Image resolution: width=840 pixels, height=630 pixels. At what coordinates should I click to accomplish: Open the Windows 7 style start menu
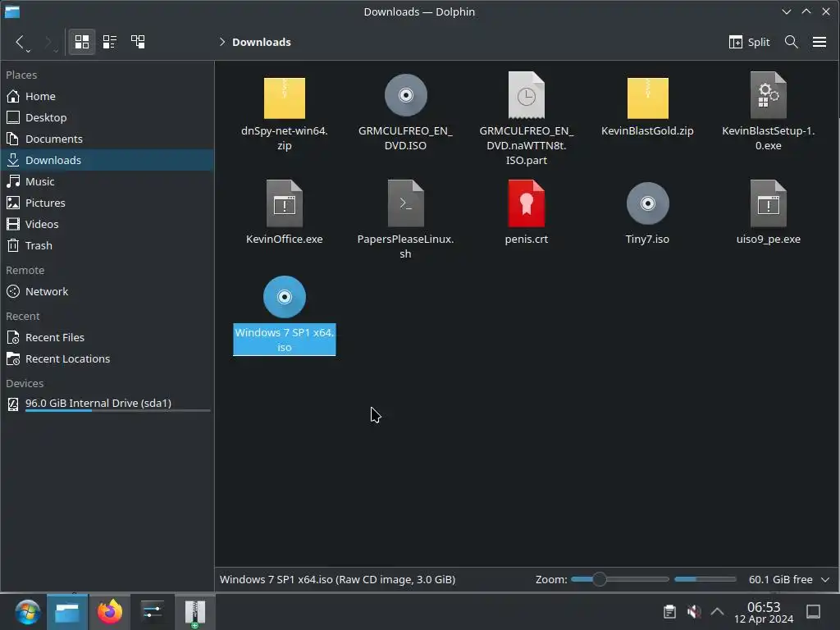point(27,612)
